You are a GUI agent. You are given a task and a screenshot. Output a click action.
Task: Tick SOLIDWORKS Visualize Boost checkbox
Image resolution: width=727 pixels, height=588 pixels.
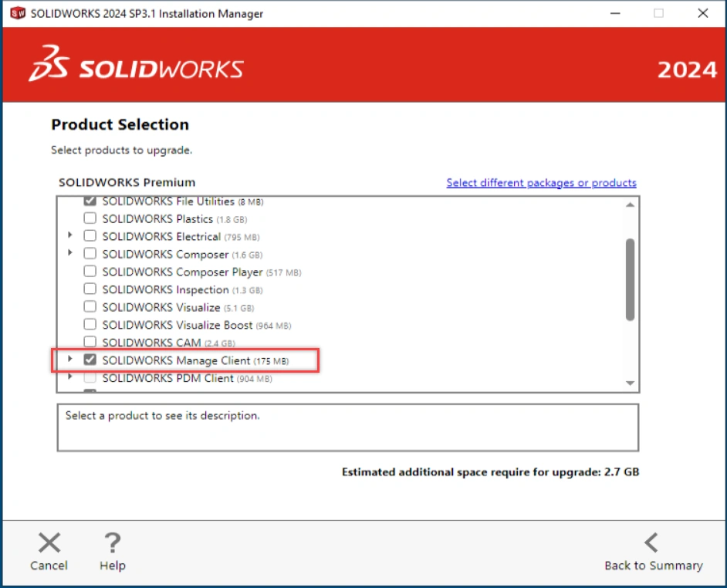[90, 324]
